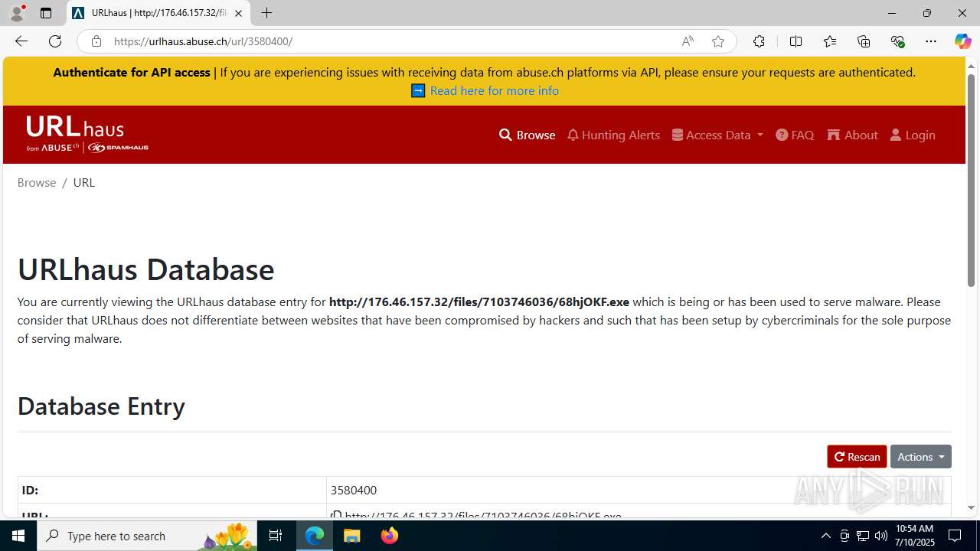The width and height of the screenshot is (980, 551).
Task: Open the volume control tray icon
Action: tap(880, 536)
